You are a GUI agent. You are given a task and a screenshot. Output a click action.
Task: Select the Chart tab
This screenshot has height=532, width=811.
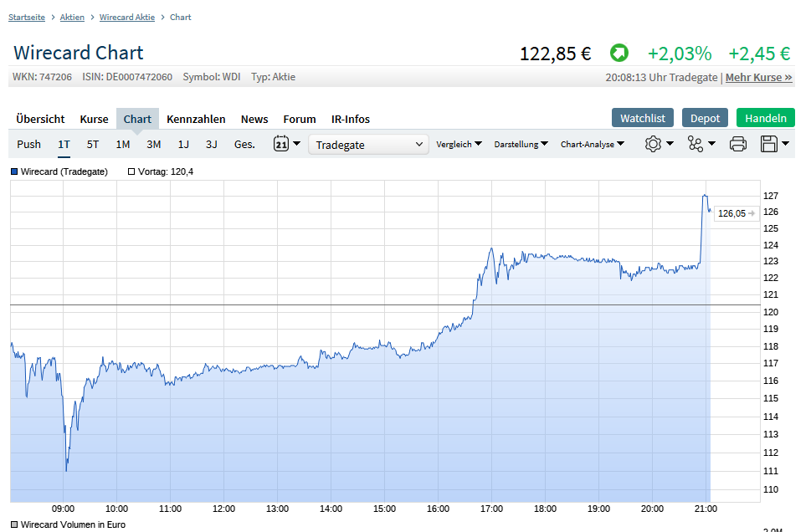137,119
